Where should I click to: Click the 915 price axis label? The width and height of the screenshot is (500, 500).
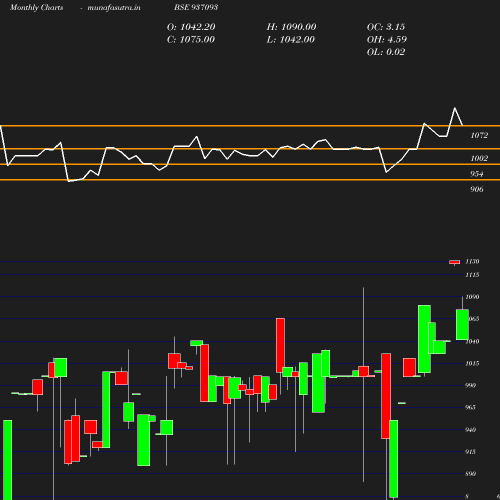(x=470, y=452)
